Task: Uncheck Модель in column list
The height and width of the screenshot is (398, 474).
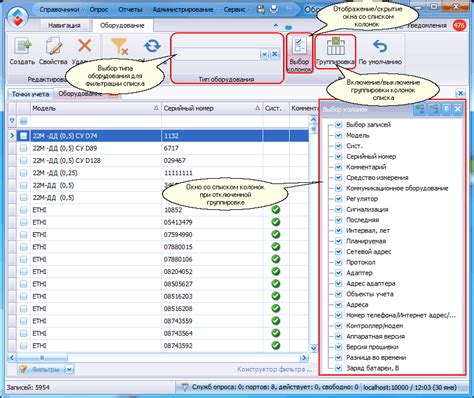Action: click(338, 135)
